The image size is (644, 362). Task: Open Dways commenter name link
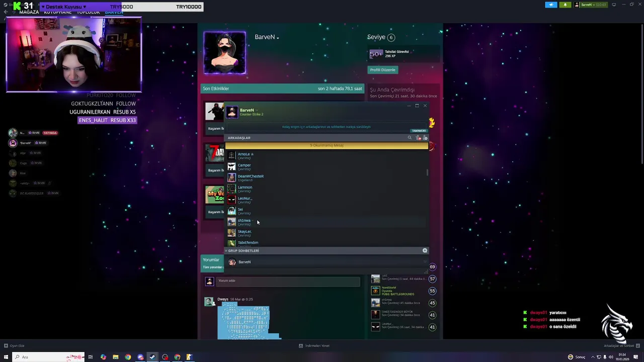tap(223, 299)
